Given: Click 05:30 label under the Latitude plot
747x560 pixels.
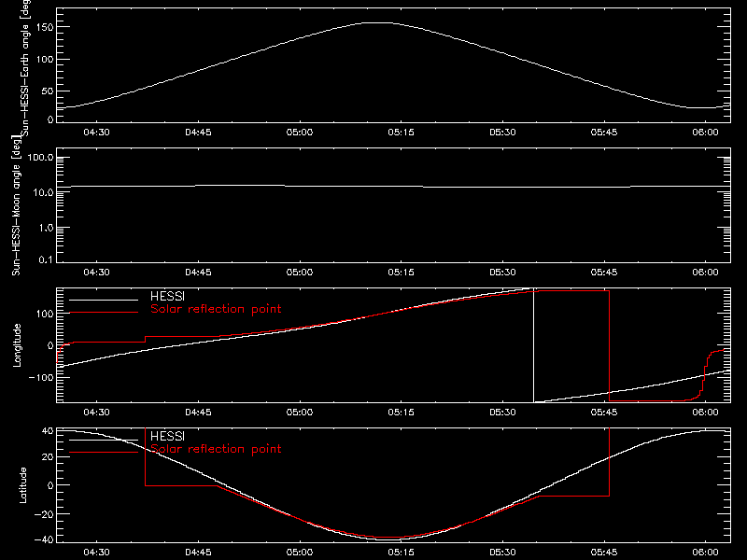Looking at the screenshot, I should pyautogui.click(x=502, y=553).
